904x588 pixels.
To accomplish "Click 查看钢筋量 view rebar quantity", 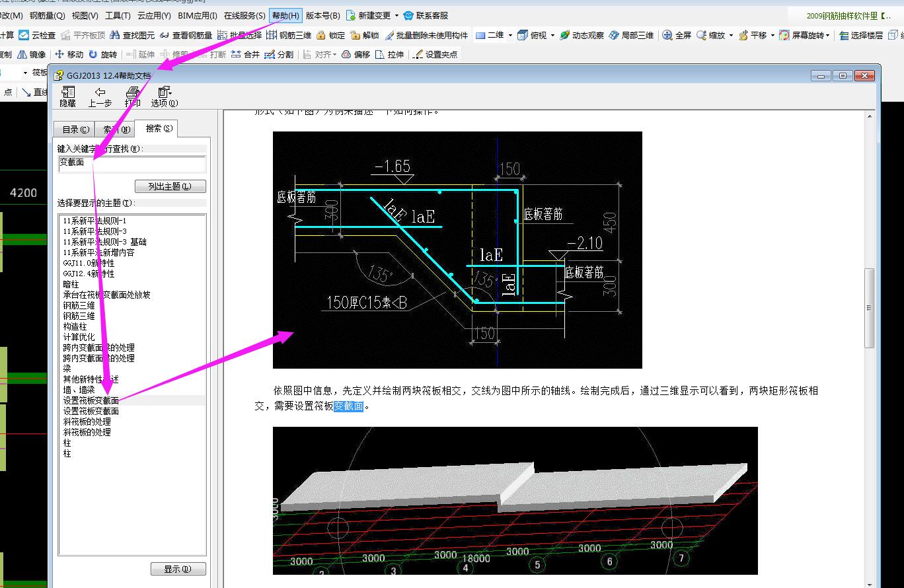I will (x=186, y=35).
